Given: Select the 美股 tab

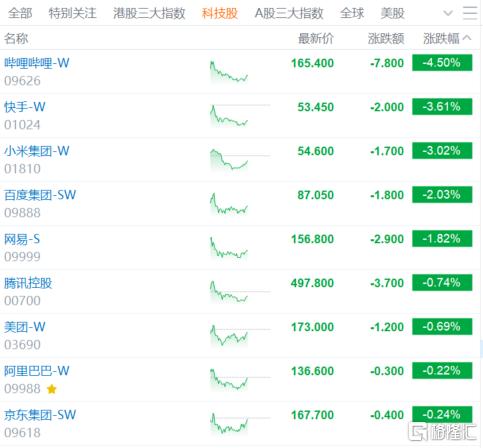Looking at the screenshot, I should (392, 13).
